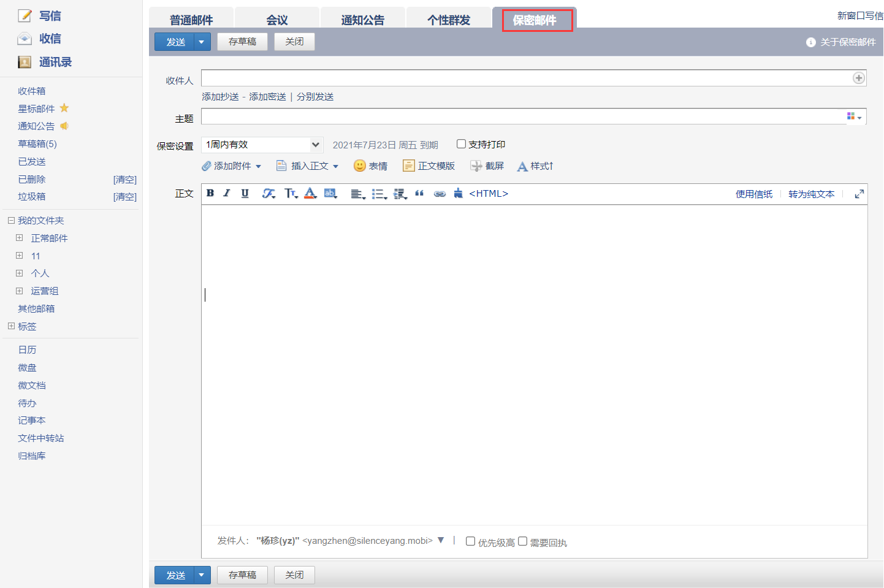Switch to the 普通邮件 tab
The width and height of the screenshot is (884, 588).
coord(191,20)
